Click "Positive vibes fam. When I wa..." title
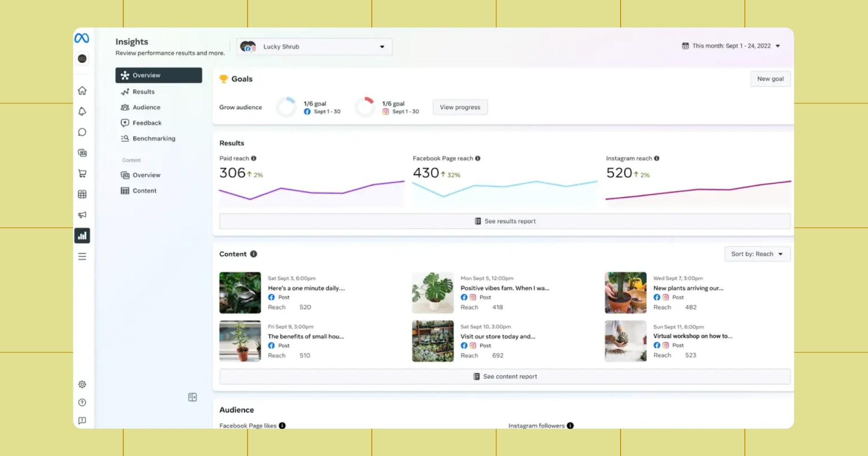 pyautogui.click(x=505, y=288)
